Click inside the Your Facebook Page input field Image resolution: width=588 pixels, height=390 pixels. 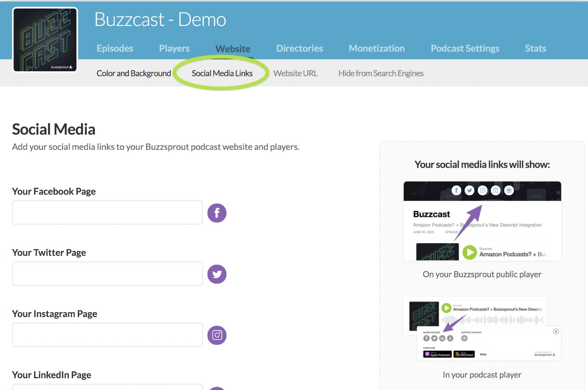tap(107, 212)
